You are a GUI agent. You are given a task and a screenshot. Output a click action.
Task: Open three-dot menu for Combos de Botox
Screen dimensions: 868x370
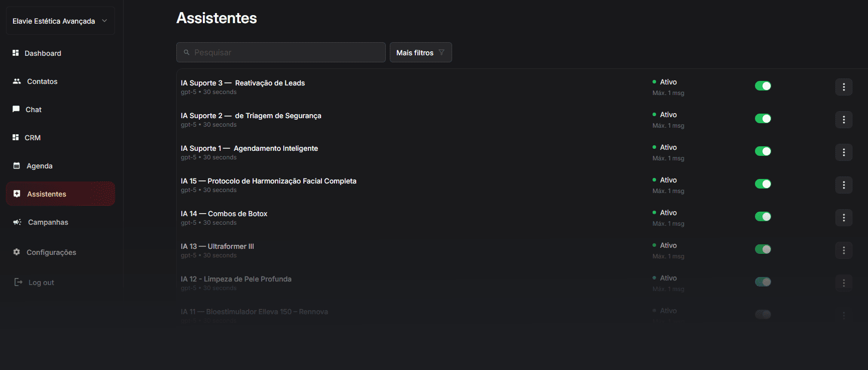(844, 218)
